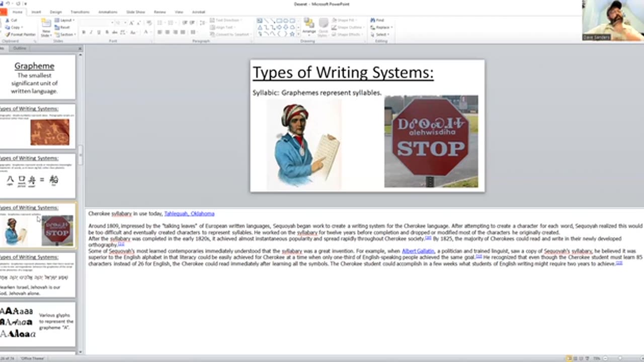The height and width of the screenshot is (362, 644).
Task: Open the Review tab
Action: 160,12
